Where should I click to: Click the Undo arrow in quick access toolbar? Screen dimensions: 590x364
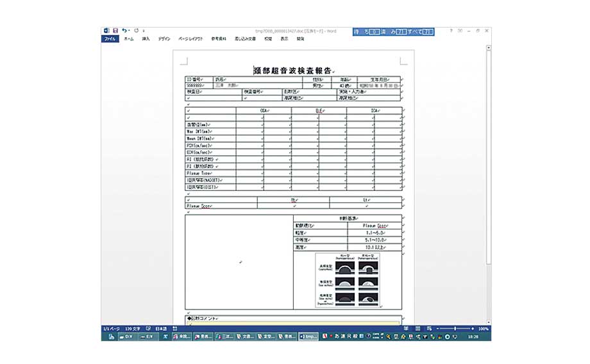(x=123, y=31)
